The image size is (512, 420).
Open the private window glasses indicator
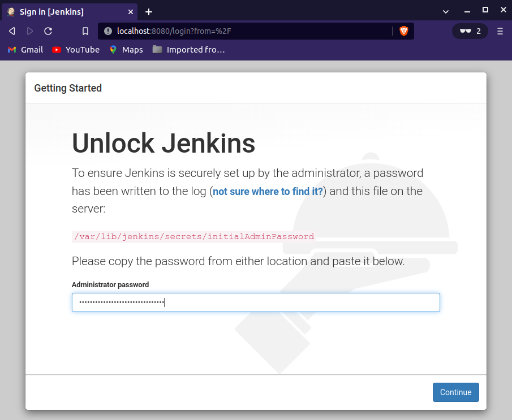tap(470, 31)
